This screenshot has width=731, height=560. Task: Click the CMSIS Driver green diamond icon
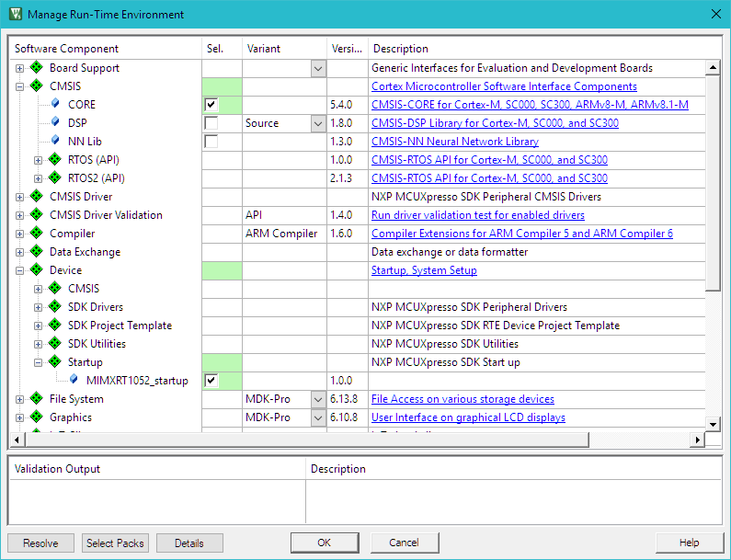click(37, 196)
